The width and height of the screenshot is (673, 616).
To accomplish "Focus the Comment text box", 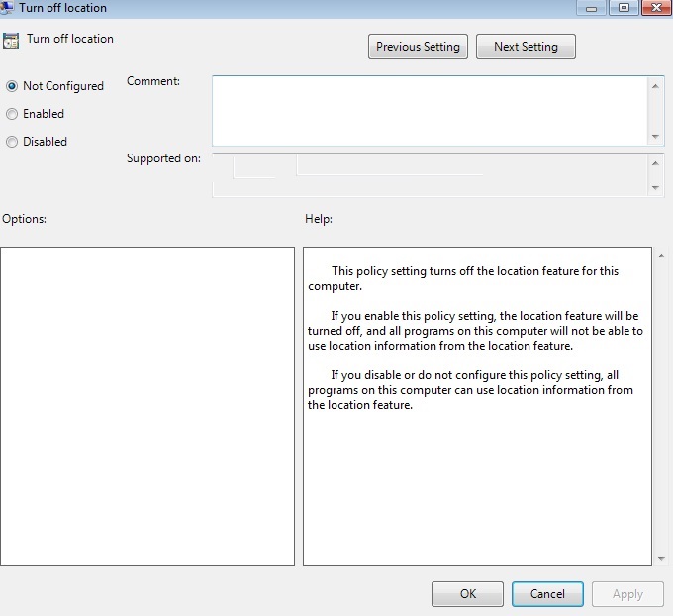I will pos(430,111).
